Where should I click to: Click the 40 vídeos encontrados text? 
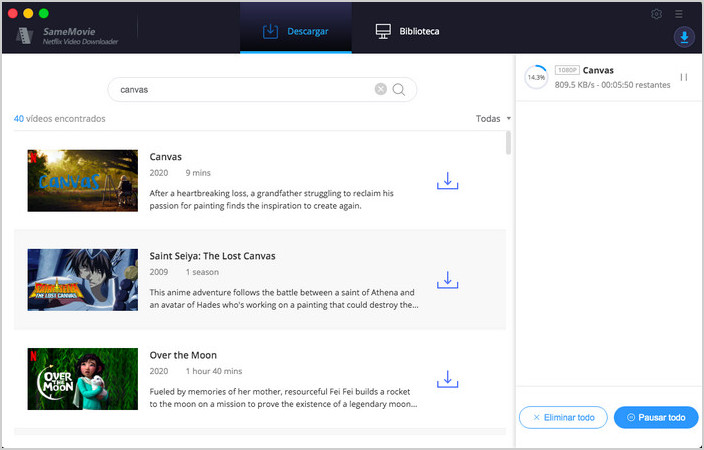pos(60,119)
